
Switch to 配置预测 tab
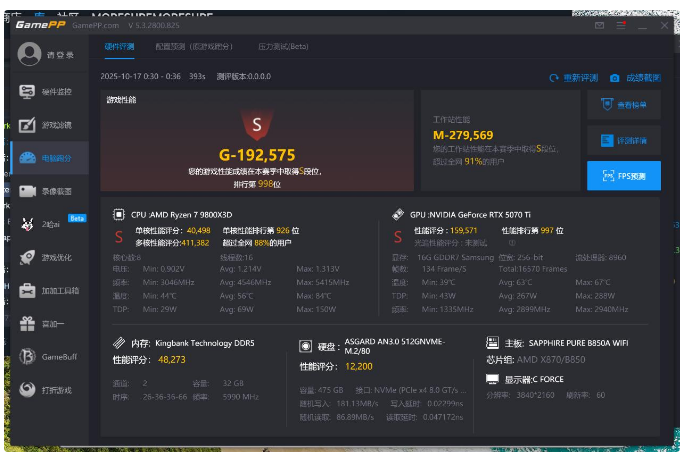click(193, 46)
